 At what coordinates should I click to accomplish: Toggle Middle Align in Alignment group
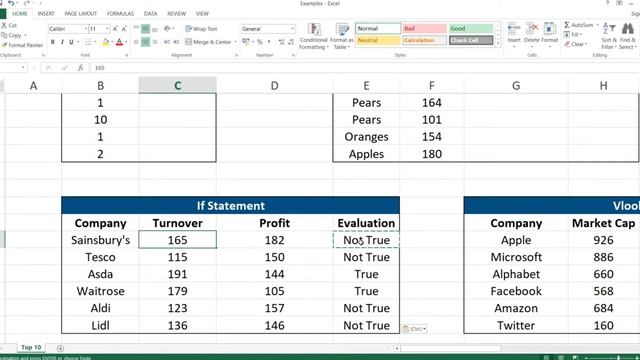tap(145, 29)
